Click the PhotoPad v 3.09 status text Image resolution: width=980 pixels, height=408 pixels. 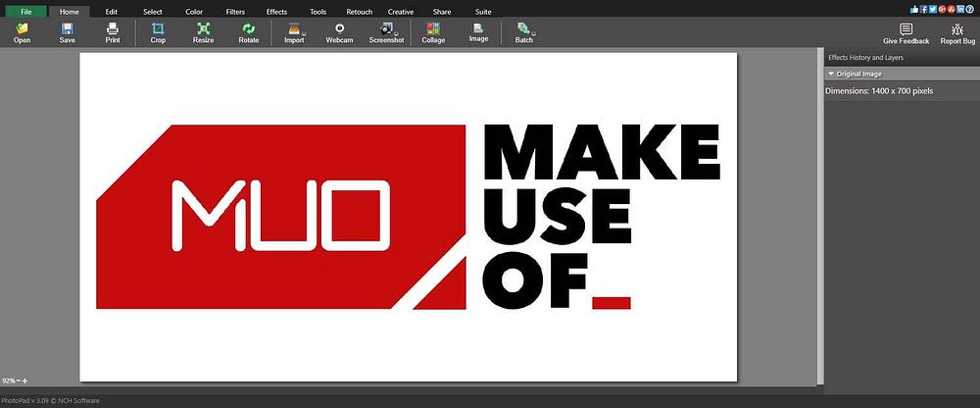coord(50,400)
